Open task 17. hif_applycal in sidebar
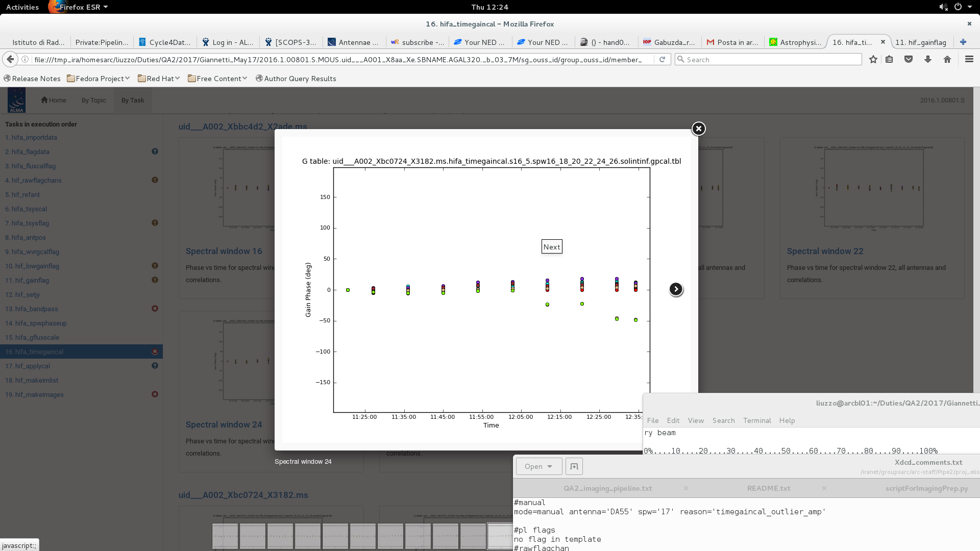980x551 pixels. 28,366
